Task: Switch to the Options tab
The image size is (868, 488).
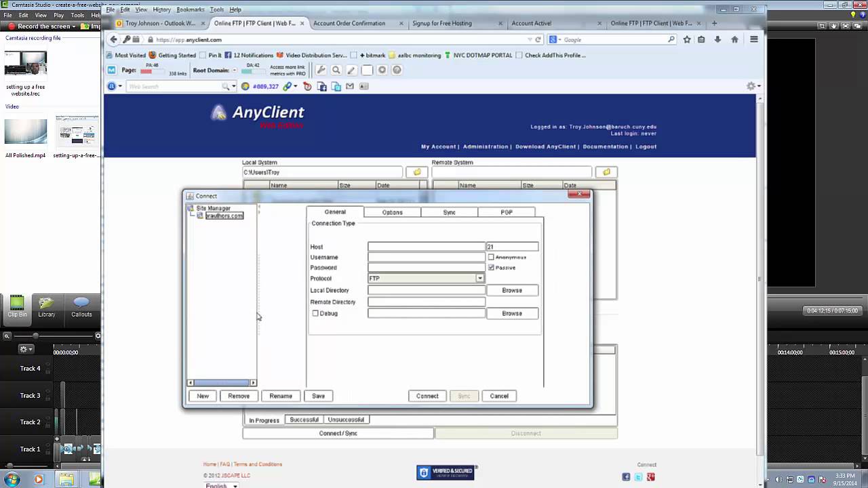Action: 392,212
